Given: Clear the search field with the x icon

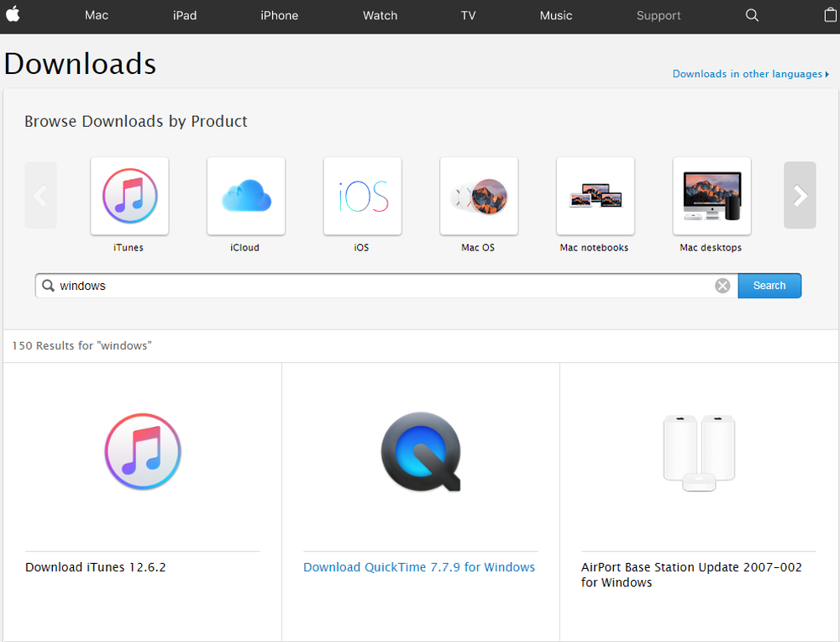Looking at the screenshot, I should pyautogui.click(x=722, y=285).
